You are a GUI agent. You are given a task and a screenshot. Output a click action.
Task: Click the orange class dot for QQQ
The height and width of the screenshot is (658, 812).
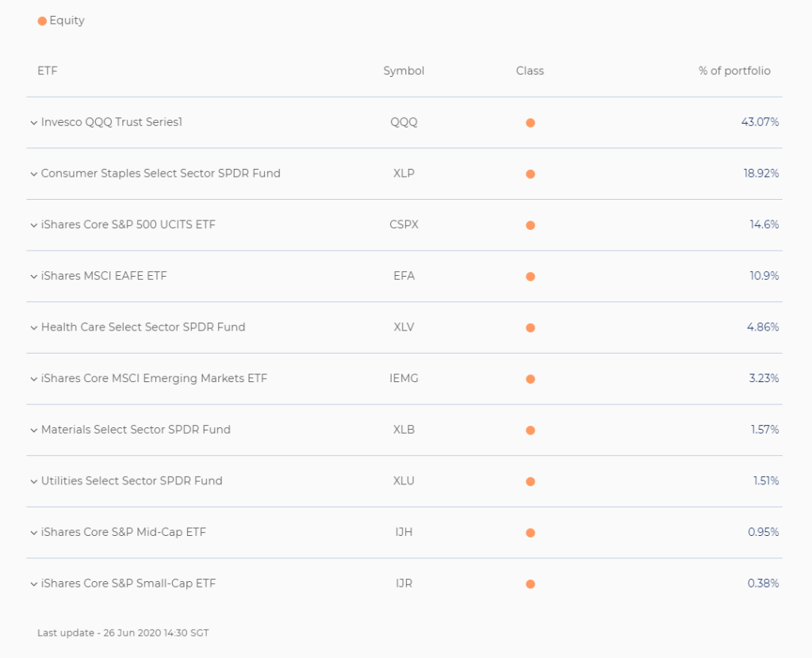tap(530, 123)
